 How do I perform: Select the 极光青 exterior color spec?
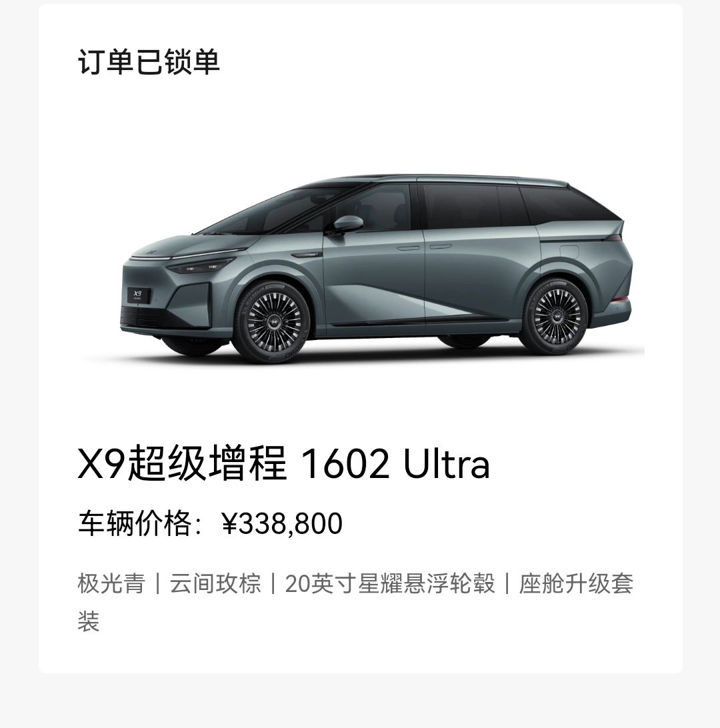[111, 583]
